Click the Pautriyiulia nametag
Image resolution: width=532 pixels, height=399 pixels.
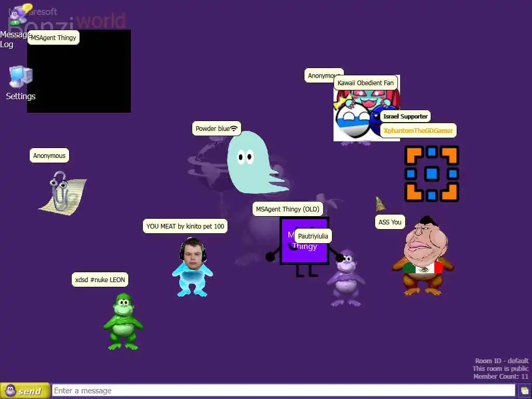coord(313,236)
